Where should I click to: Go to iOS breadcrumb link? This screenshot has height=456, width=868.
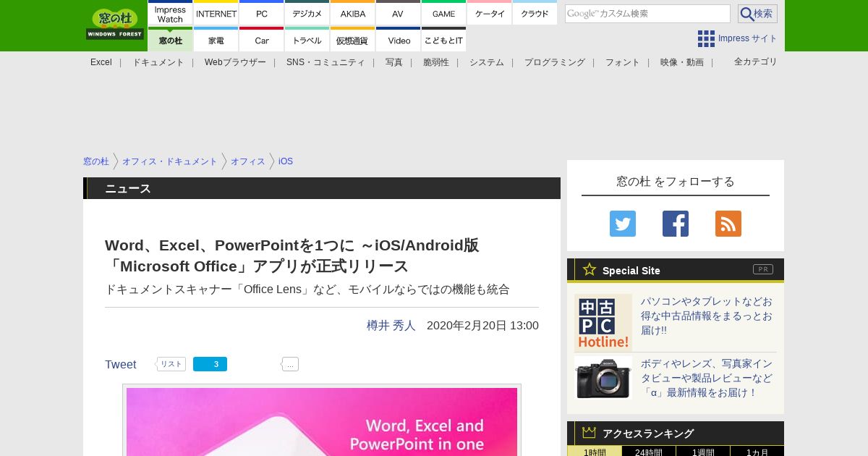[x=286, y=161]
